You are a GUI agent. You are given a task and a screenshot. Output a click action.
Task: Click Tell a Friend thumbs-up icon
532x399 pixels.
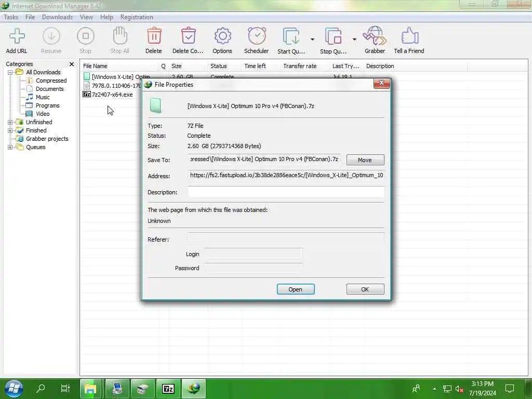(409, 36)
